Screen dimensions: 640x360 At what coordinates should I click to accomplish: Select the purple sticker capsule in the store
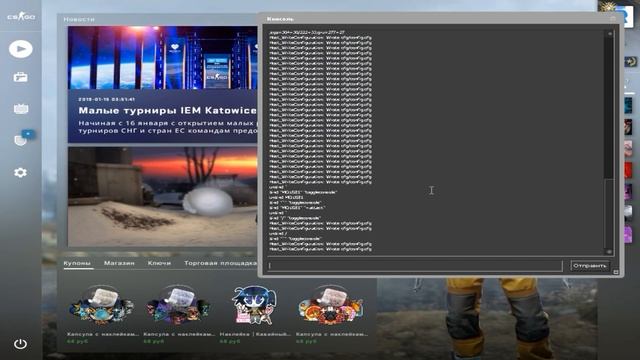pos(178,305)
